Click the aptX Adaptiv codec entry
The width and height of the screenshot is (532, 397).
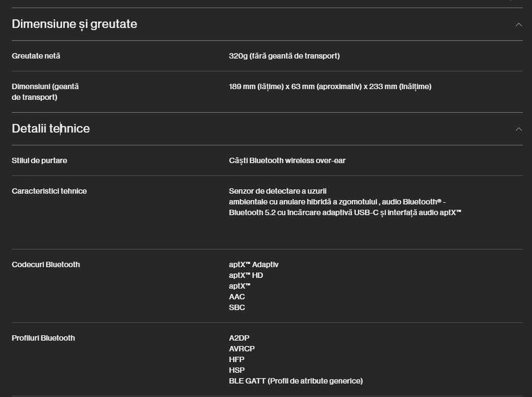click(253, 264)
